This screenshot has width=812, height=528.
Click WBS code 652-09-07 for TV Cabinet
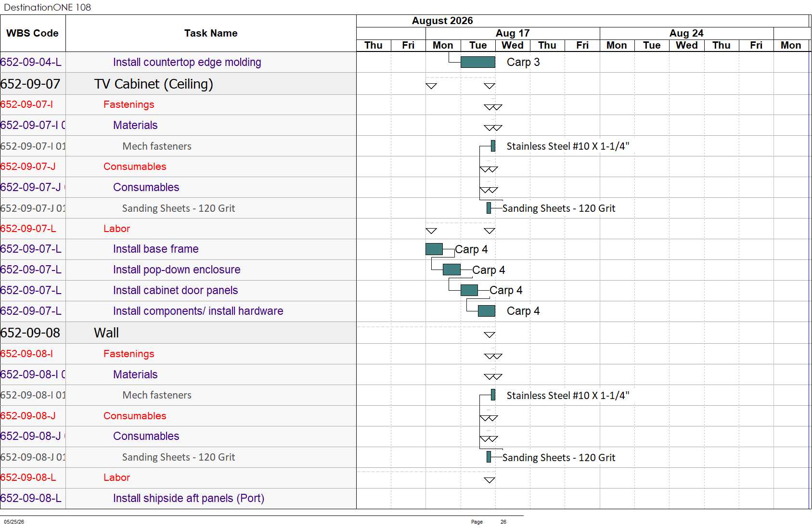[x=30, y=84]
